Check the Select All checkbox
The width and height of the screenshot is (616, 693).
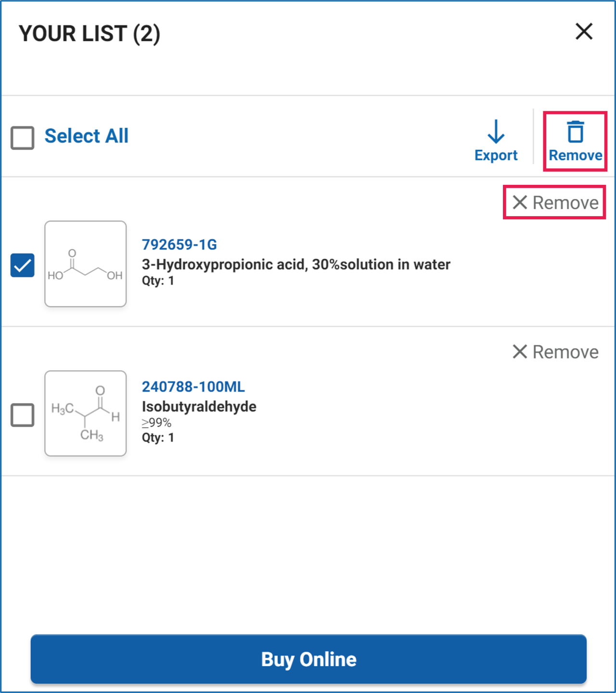[23, 138]
